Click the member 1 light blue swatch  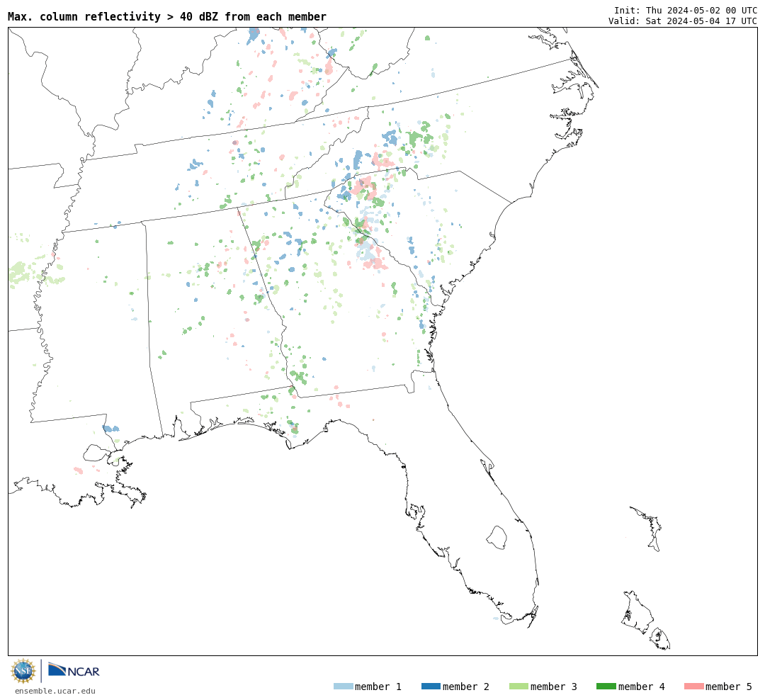[343, 687]
